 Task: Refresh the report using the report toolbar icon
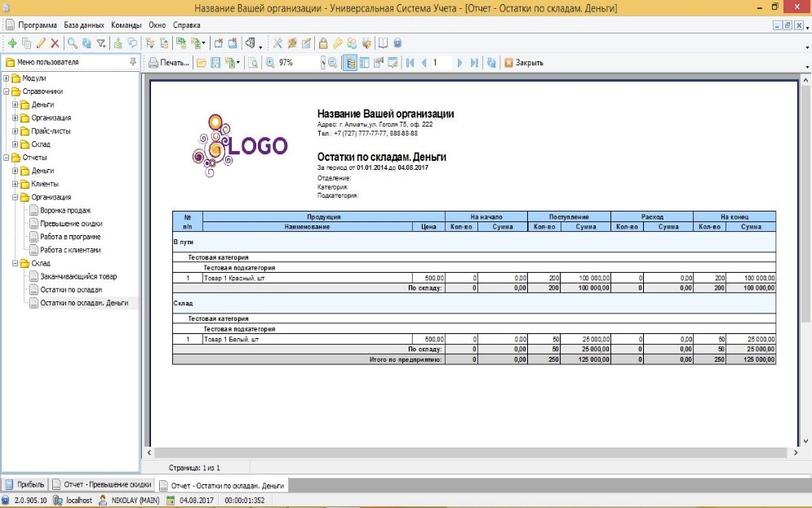click(x=491, y=63)
